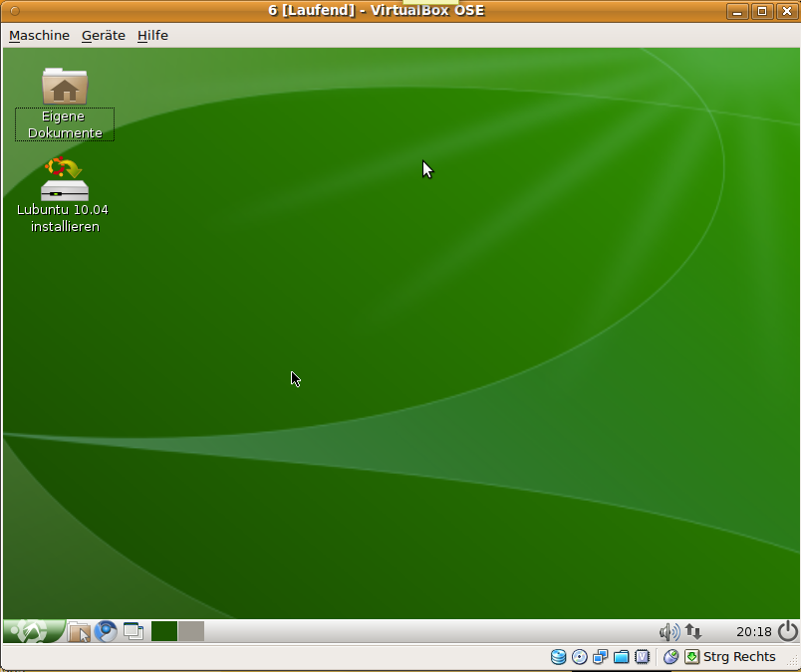
Task: Click the volume speaker icon
Action: (668, 631)
